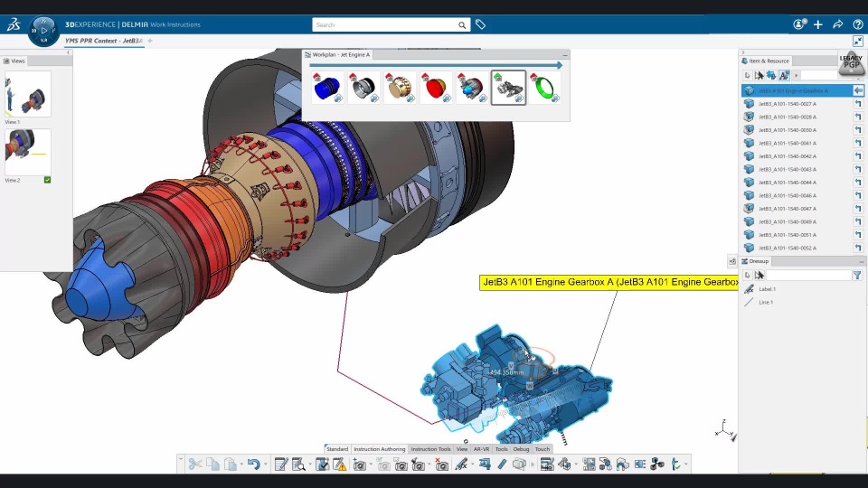868x488 pixels.
Task: Toggle assign arrow for JetB3_A101-1540-0027 A
Action: coord(858,103)
